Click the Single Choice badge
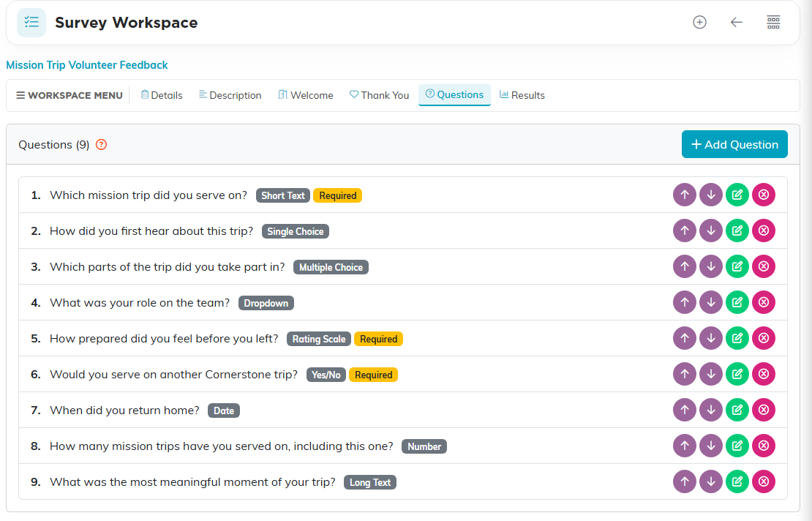812x521 pixels. (296, 231)
